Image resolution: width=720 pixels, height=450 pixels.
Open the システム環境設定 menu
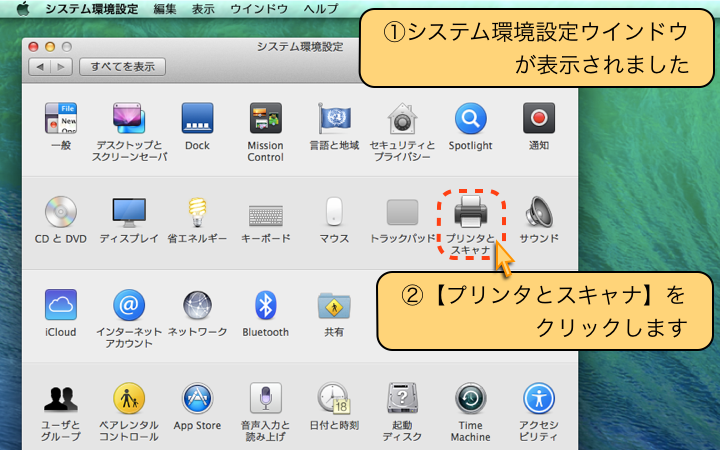(x=92, y=9)
